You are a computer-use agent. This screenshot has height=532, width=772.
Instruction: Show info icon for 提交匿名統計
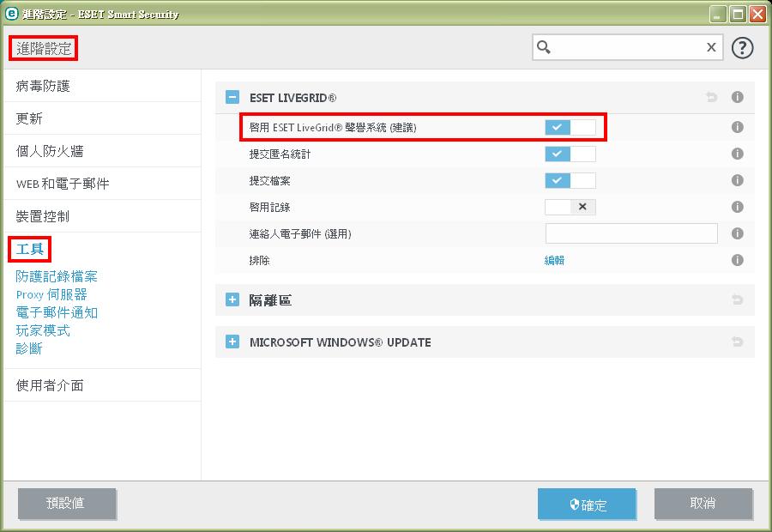tap(737, 154)
